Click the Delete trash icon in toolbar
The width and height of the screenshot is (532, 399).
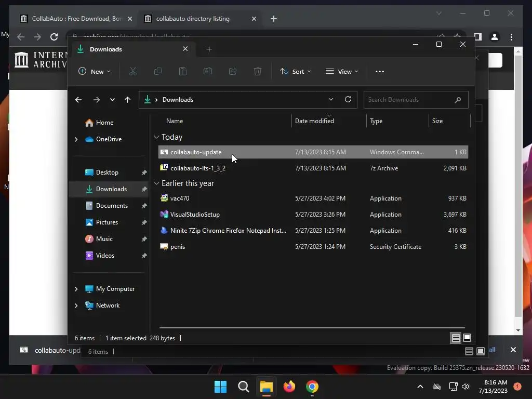(258, 72)
